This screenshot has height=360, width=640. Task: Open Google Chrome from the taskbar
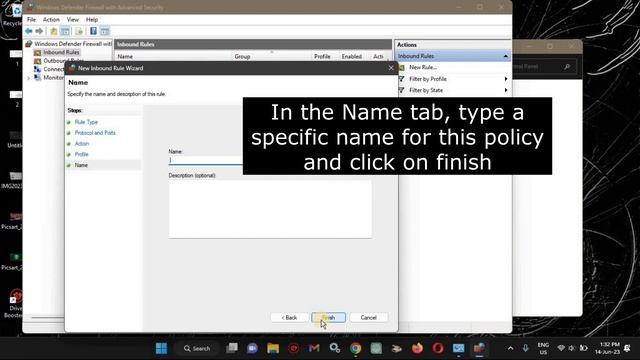click(x=356, y=348)
